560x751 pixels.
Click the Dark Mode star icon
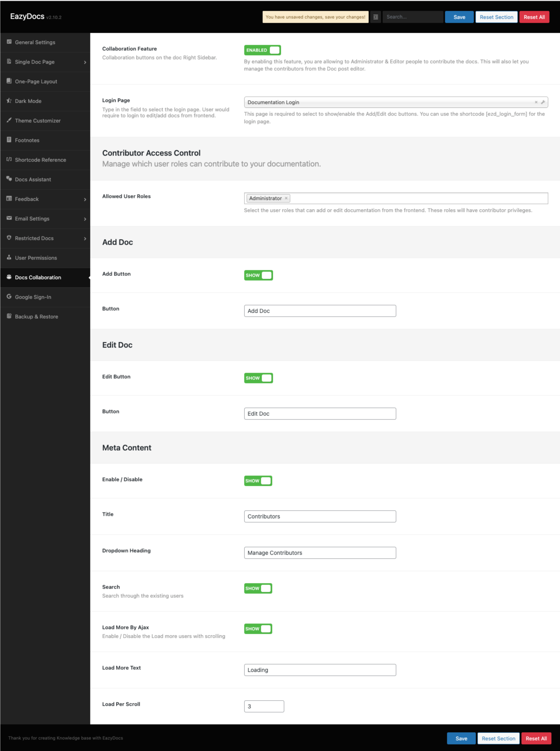point(9,101)
